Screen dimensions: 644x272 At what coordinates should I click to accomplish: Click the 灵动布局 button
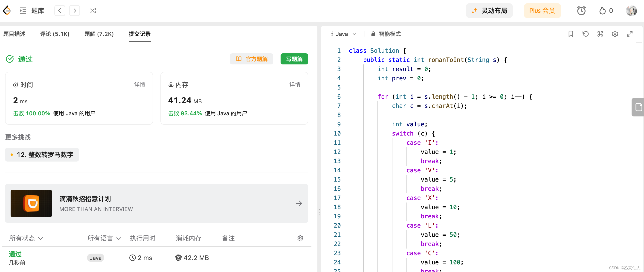489,11
